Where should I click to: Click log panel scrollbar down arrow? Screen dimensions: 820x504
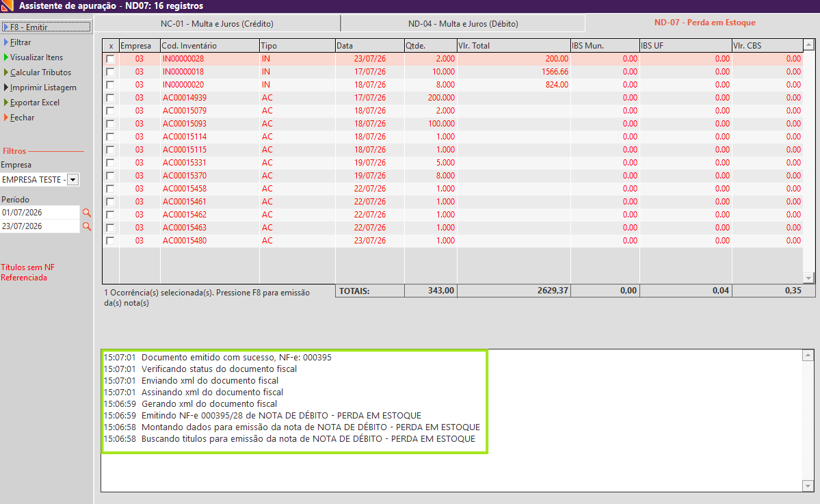pos(808,486)
